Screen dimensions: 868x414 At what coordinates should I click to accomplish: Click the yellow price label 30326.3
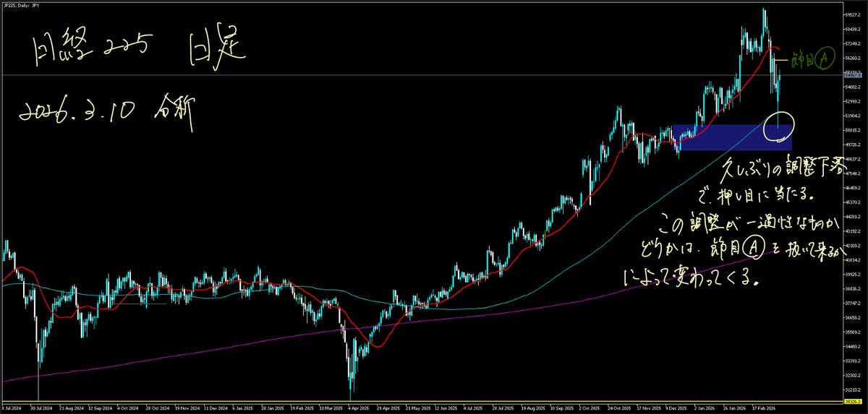click(854, 401)
